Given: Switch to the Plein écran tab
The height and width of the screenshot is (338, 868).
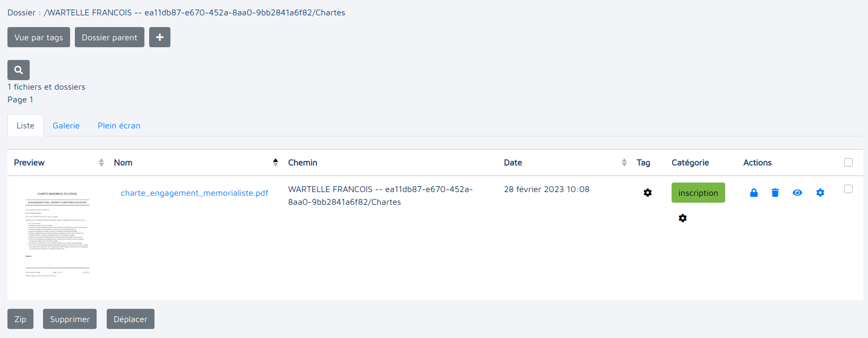Looking at the screenshot, I should (119, 126).
